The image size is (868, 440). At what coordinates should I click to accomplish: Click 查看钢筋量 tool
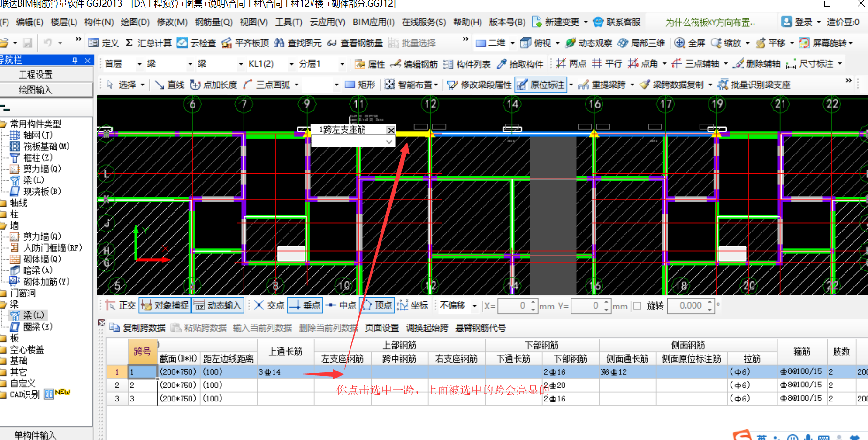pos(355,43)
